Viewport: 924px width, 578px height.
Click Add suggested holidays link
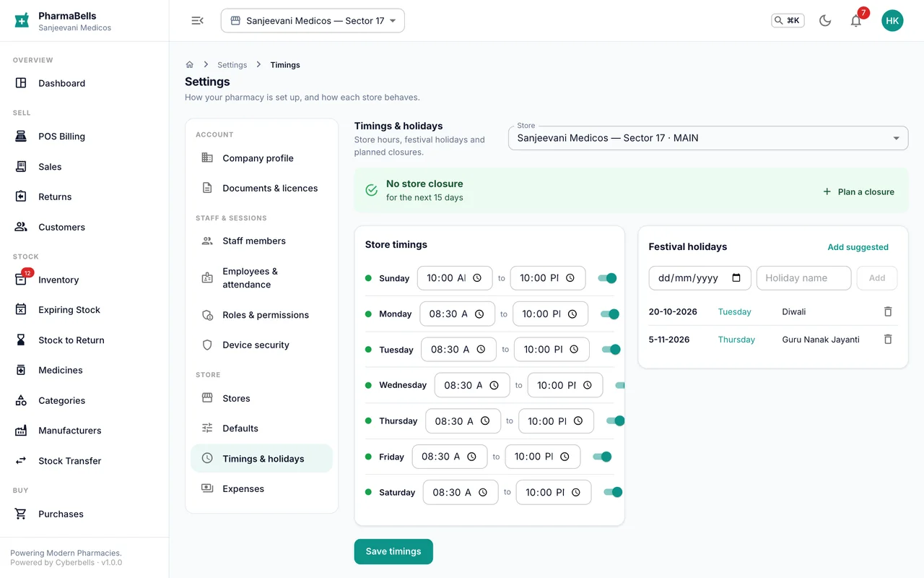coord(858,247)
